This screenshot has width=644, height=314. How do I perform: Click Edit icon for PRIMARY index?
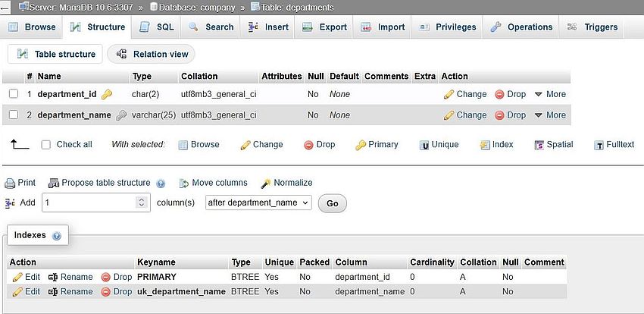pyautogui.click(x=17, y=278)
